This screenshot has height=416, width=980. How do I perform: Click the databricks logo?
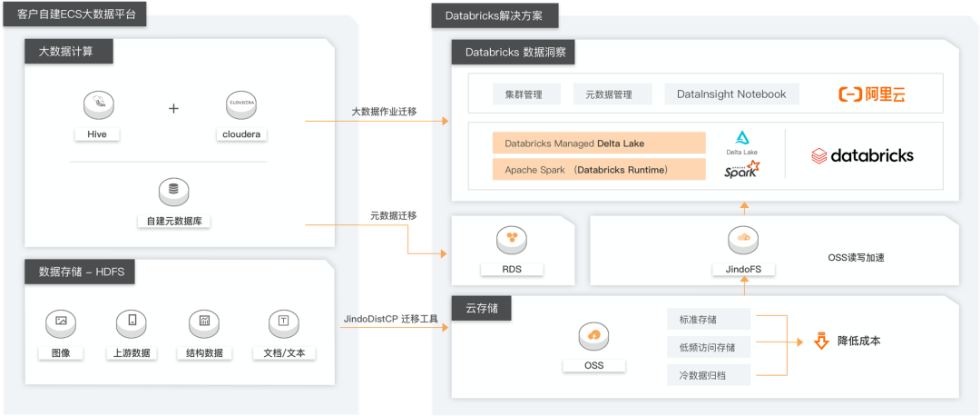point(862,155)
